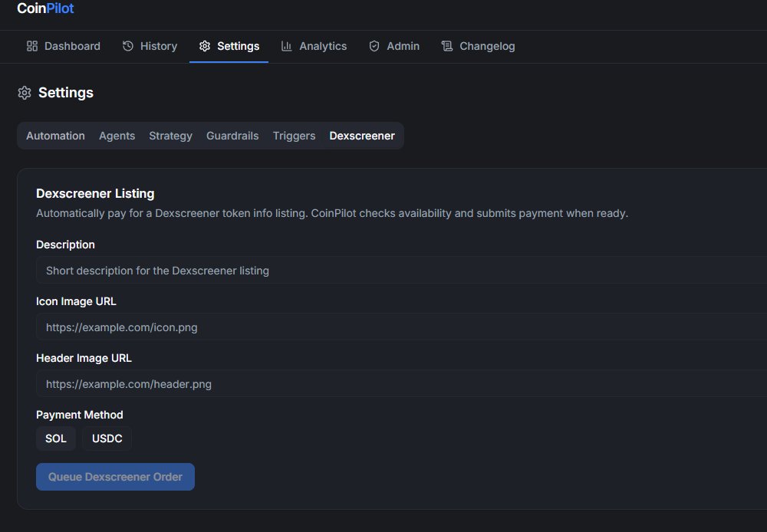Go to the Triggers sub-tab
Viewport: 767px width, 532px height.
point(294,136)
